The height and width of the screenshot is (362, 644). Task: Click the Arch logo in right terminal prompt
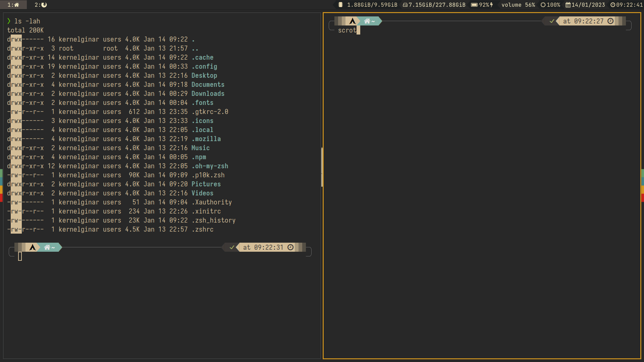coord(352,21)
